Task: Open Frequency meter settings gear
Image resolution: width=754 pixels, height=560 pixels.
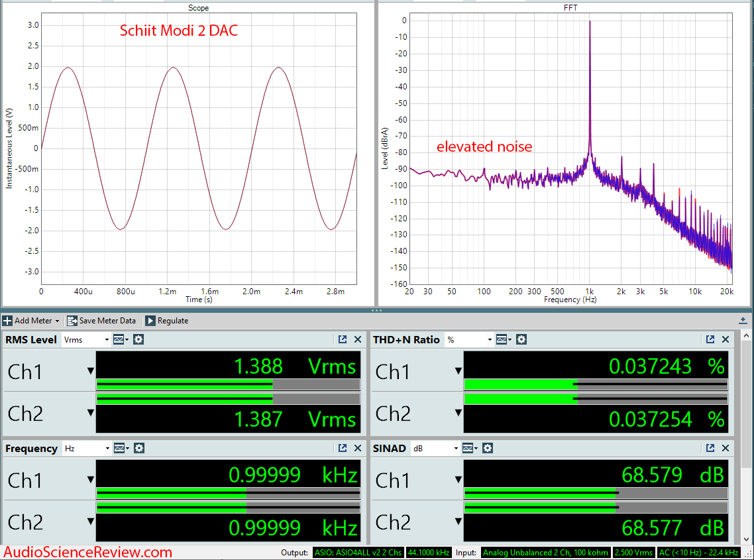Action: tap(139, 449)
